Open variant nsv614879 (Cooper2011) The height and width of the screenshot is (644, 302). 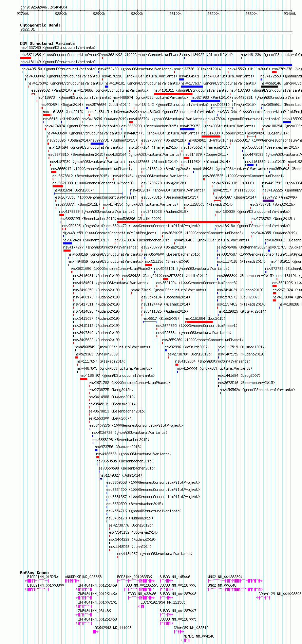click(206, 154)
